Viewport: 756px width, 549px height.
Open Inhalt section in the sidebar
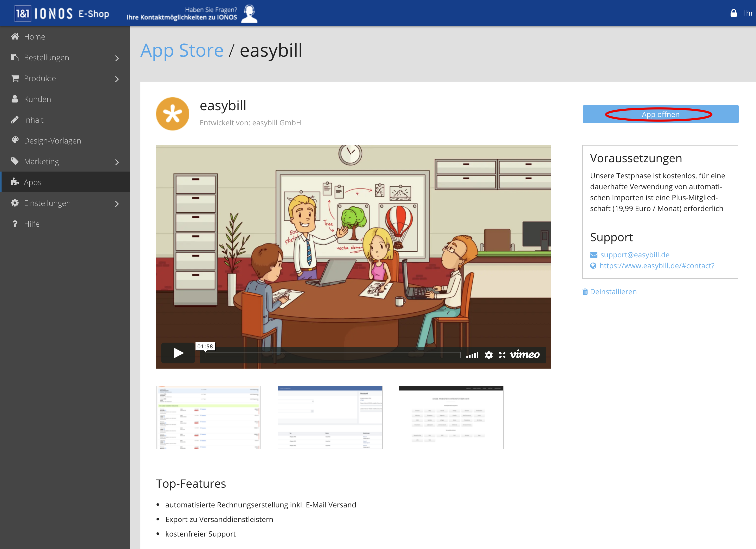(65, 120)
